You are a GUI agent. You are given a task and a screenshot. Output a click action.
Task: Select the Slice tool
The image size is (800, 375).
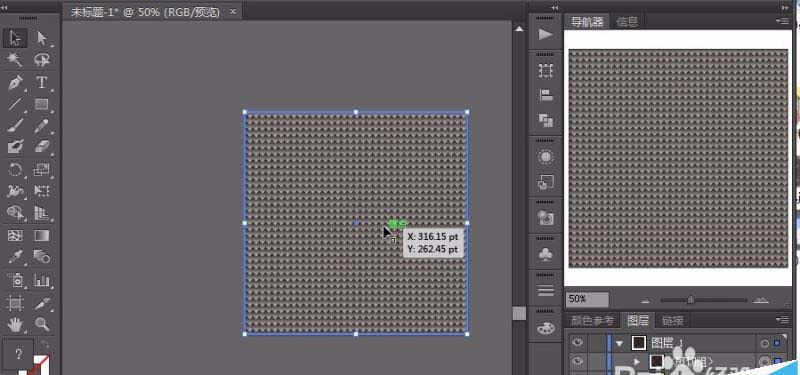pos(42,303)
